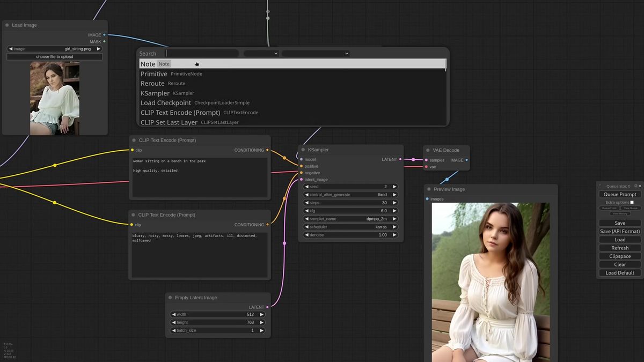Increase batch_size with its right arrow
Viewport: 644px width, 362px height.
(x=262, y=330)
